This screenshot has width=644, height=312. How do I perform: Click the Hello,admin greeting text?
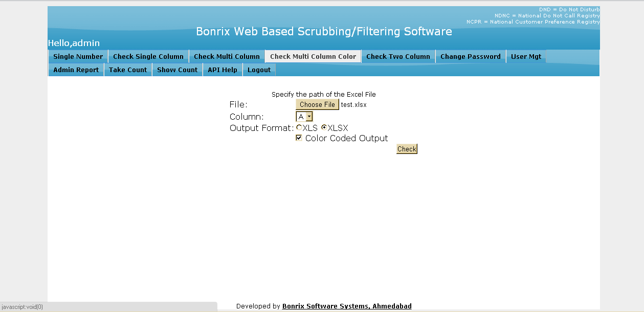74,43
